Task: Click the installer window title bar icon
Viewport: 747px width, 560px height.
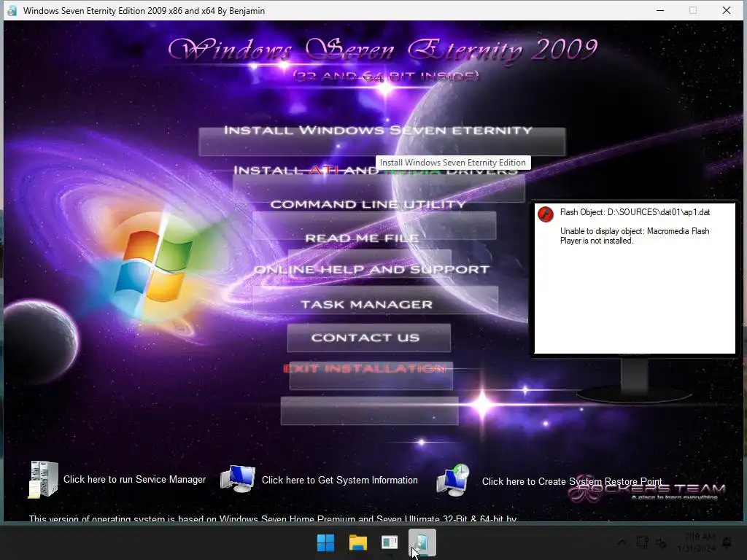Action: (12, 10)
